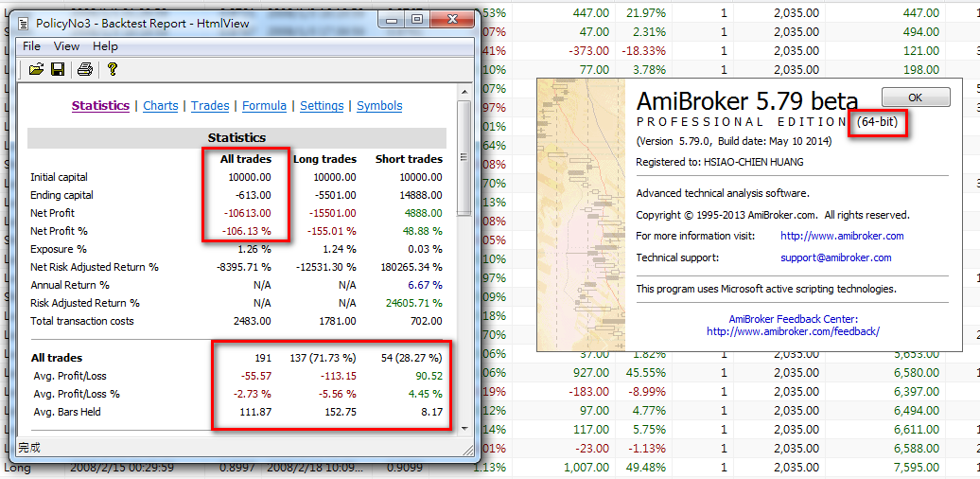
Task: Click the 49.48% cell in trade list
Action: click(647, 469)
